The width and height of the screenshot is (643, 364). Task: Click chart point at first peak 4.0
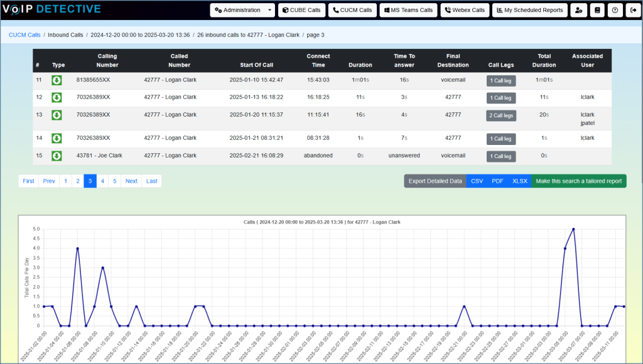pos(77,249)
